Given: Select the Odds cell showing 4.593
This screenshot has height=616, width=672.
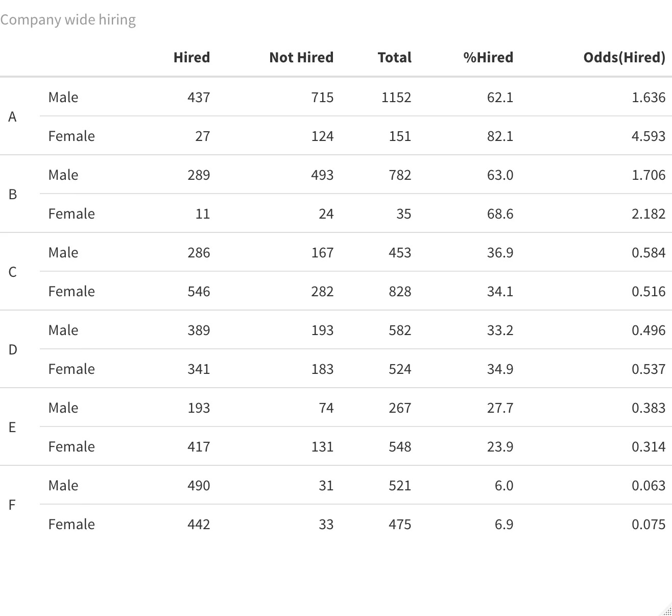Looking at the screenshot, I should click(x=649, y=136).
